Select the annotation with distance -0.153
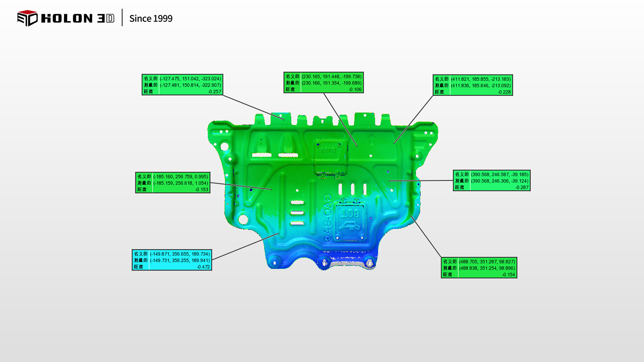Viewport: 644px width, 362px height. pyautogui.click(x=173, y=183)
